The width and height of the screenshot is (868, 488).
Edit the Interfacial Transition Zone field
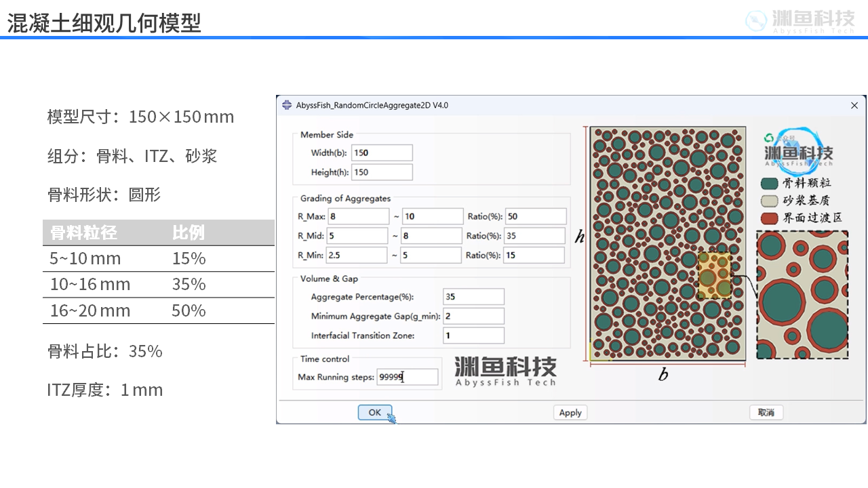click(473, 335)
